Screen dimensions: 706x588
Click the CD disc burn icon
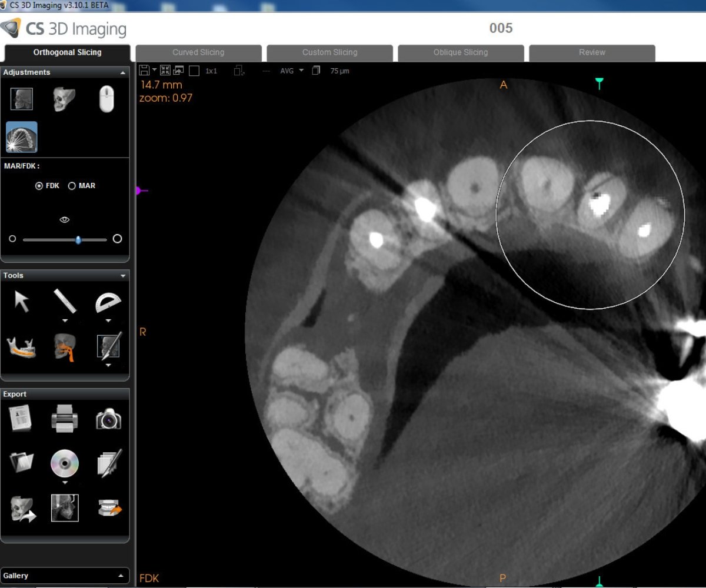tap(65, 463)
